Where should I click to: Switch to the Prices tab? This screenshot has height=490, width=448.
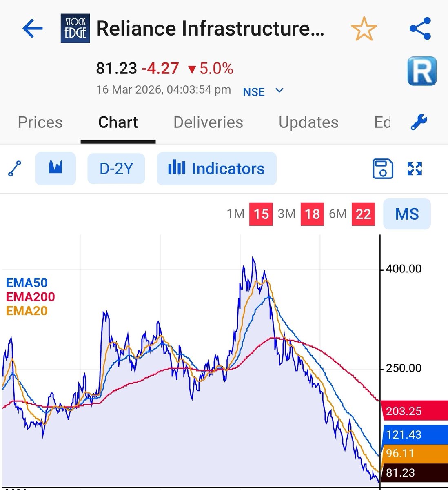click(40, 122)
